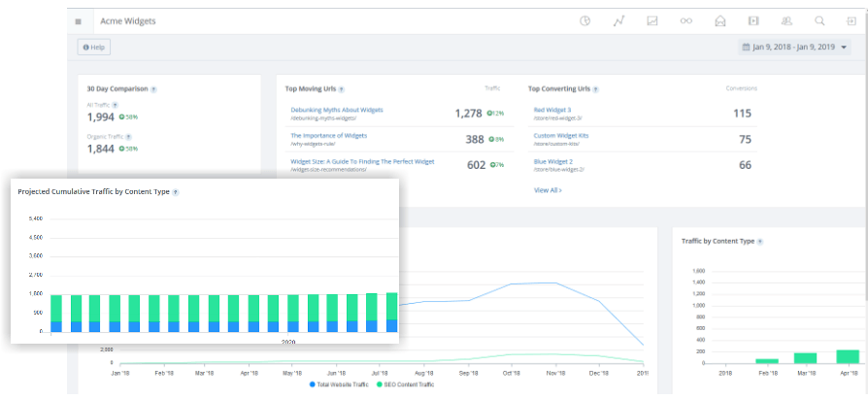Open Debunking Myths About Widgets link
Image resolution: width=868 pixels, height=399 pixels.
pyautogui.click(x=337, y=110)
